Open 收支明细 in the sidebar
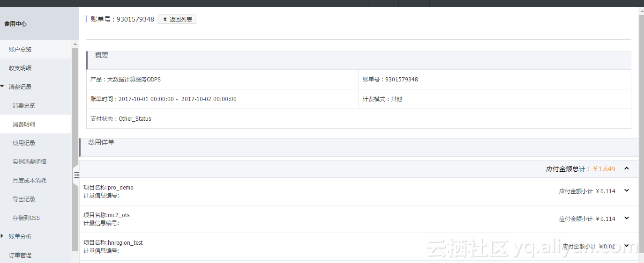 point(36,68)
